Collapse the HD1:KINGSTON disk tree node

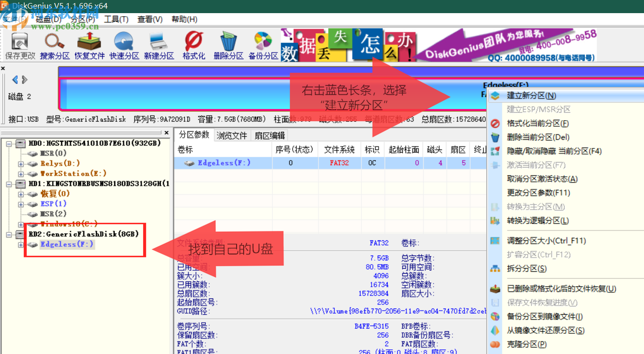(x=9, y=184)
